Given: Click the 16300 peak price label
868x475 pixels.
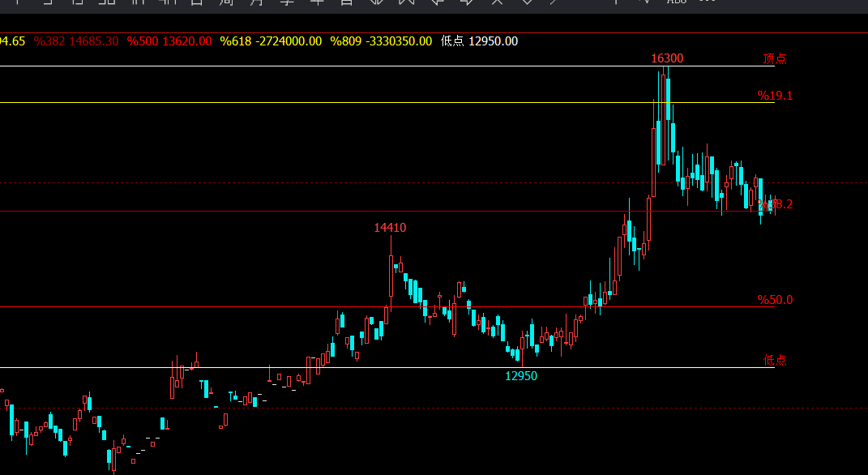Looking at the screenshot, I should 667,58.
